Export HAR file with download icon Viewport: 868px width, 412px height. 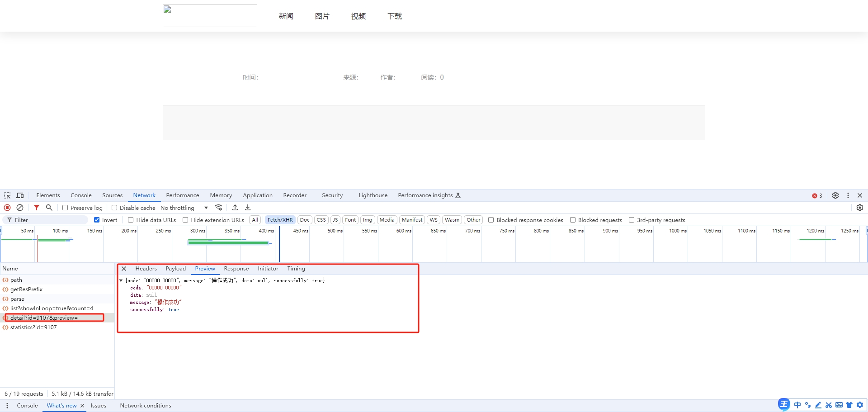248,208
